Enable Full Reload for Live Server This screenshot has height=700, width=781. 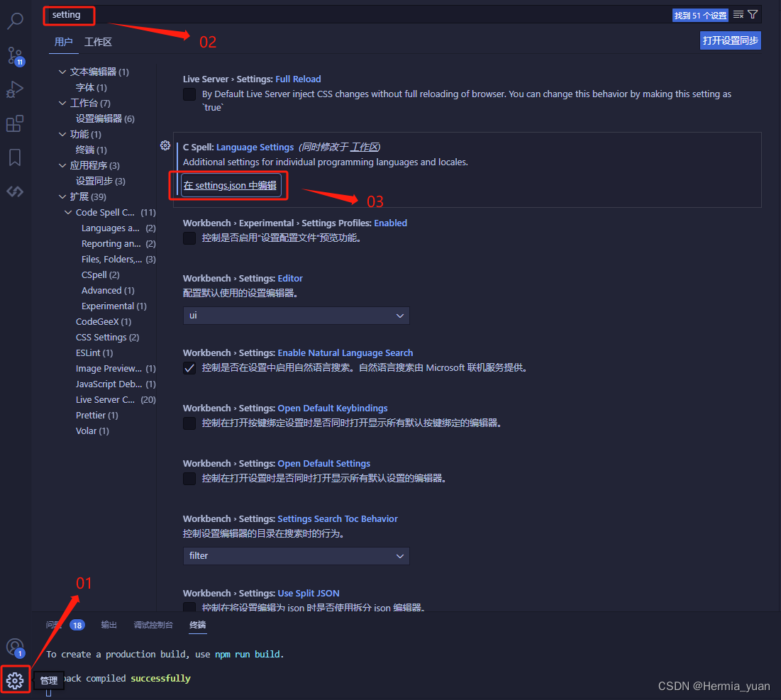pyautogui.click(x=189, y=93)
